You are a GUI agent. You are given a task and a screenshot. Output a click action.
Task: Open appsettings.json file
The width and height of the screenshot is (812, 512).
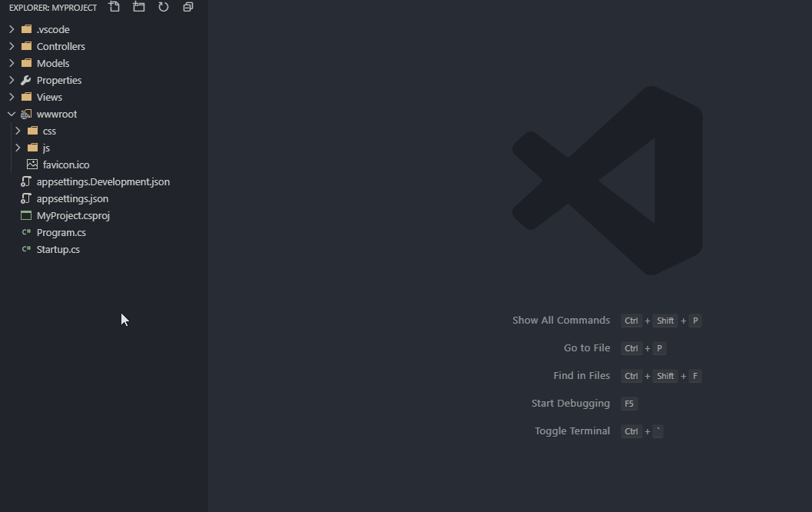(x=72, y=199)
